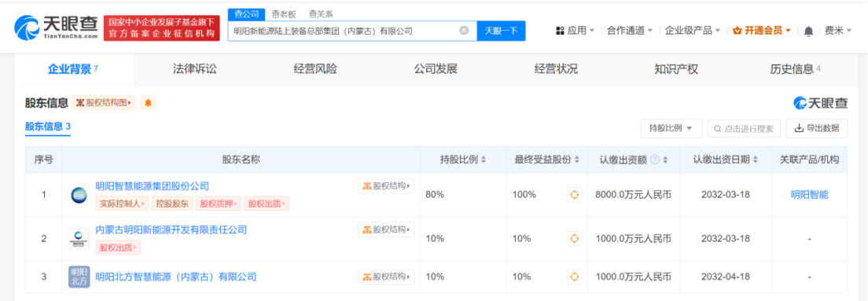Screen dimensions: 868x301
Task: Select the 企业背景 tab
Action: click(74, 69)
